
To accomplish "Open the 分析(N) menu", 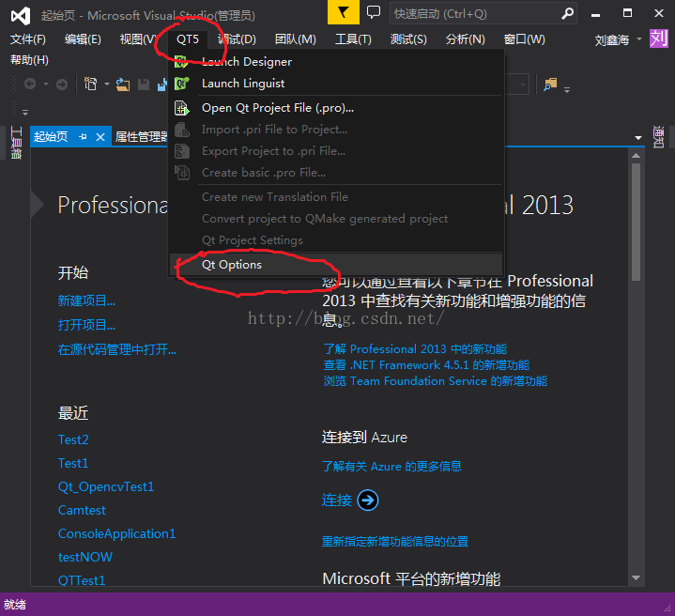I will 466,39.
